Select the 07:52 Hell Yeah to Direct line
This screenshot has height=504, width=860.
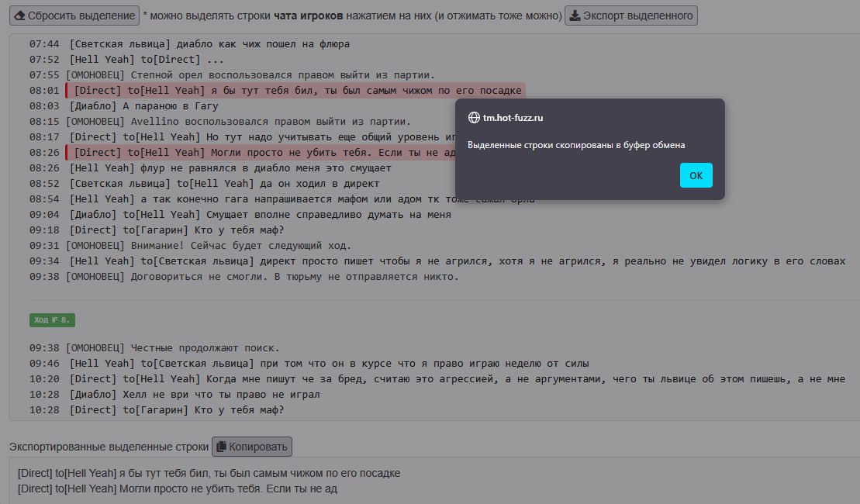(x=146, y=60)
